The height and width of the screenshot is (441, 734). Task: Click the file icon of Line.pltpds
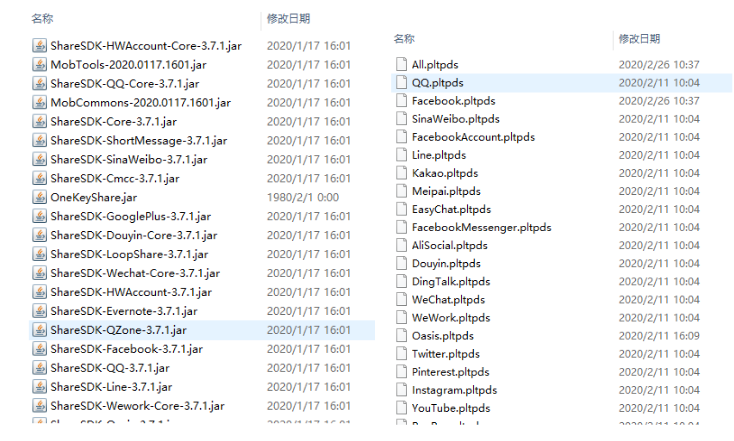(x=401, y=154)
